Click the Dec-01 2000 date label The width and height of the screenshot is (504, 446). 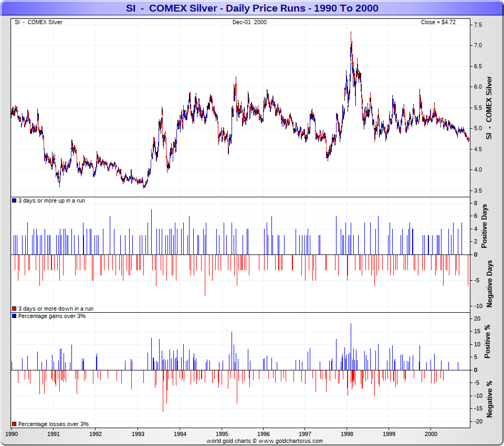249,22
